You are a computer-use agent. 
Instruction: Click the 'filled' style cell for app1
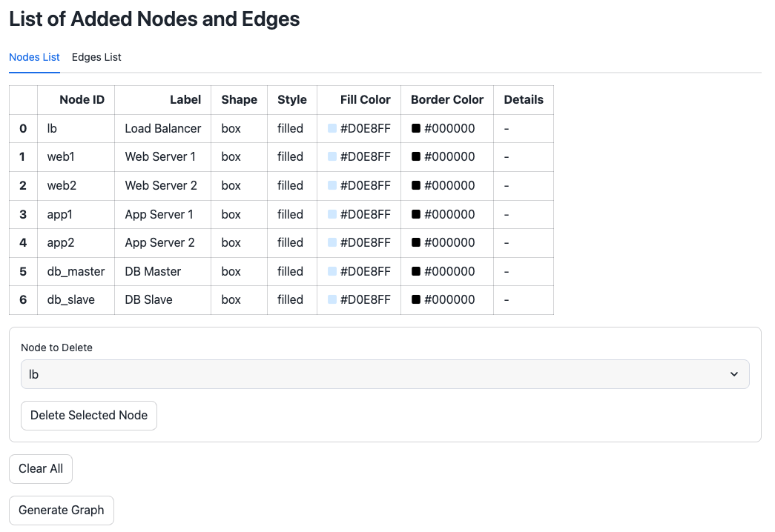coord(292,214)
